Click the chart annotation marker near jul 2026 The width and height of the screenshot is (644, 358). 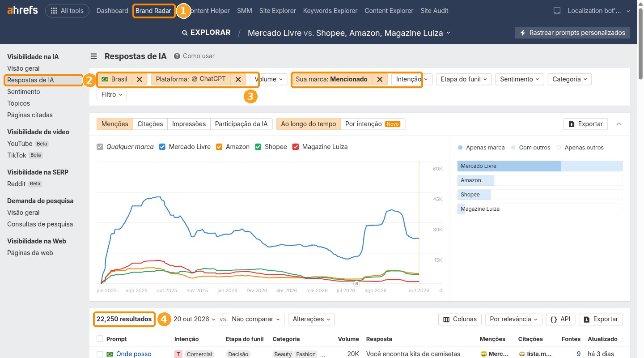pos(356,283)
